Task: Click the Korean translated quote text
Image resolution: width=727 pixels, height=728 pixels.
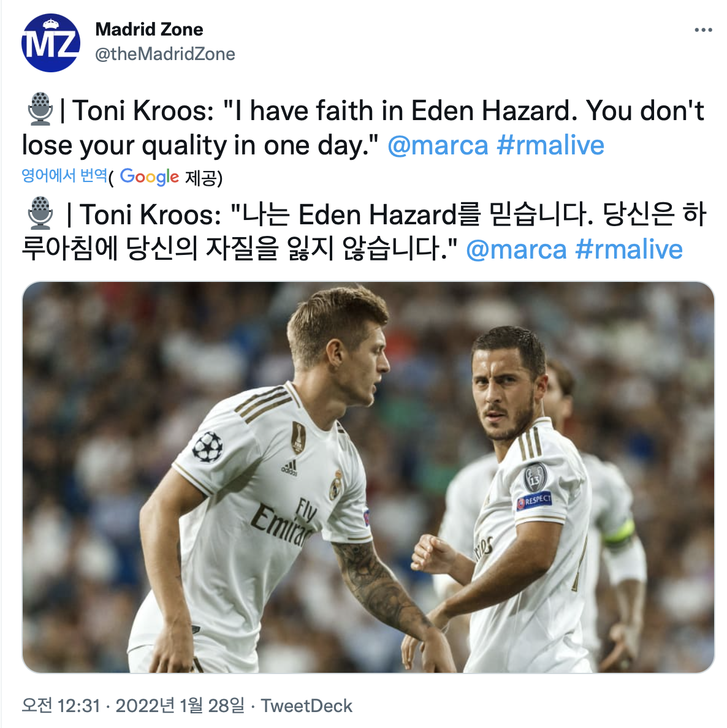Action: pyautogui.click(x=365, y=232)
